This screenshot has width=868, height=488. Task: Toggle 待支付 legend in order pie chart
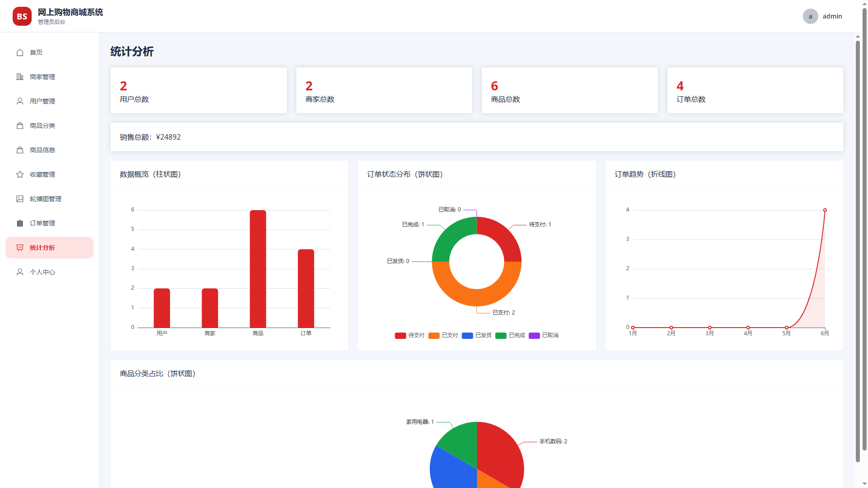pos(410,335)
